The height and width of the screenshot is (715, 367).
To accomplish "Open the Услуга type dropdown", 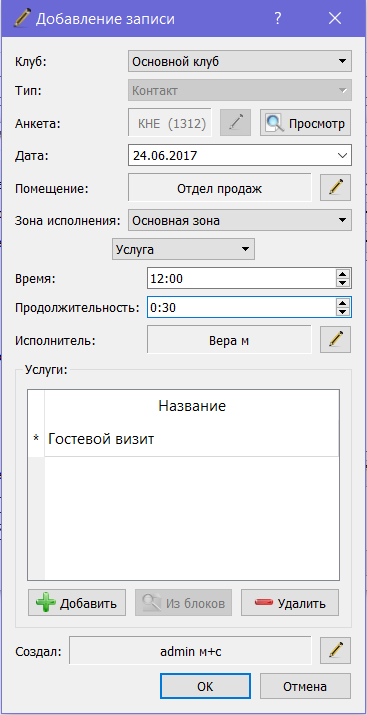I will [183, 249].
